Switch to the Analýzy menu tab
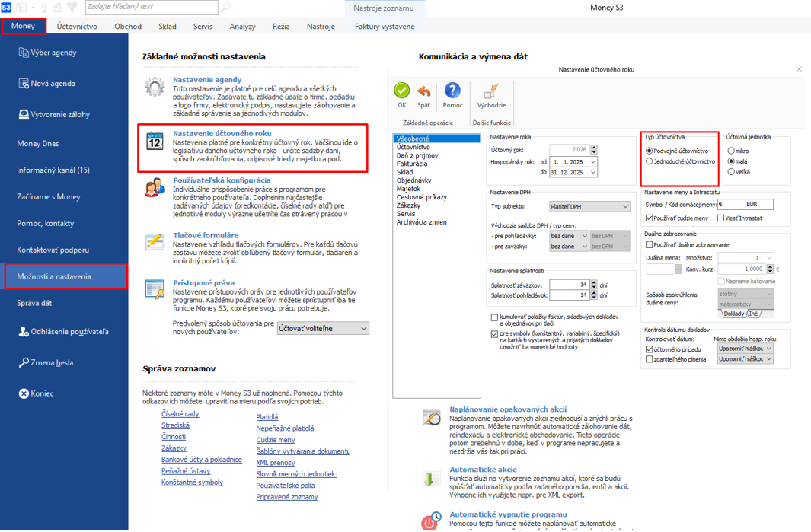Viewport: 811px width, 532px height. pos(242,27)
